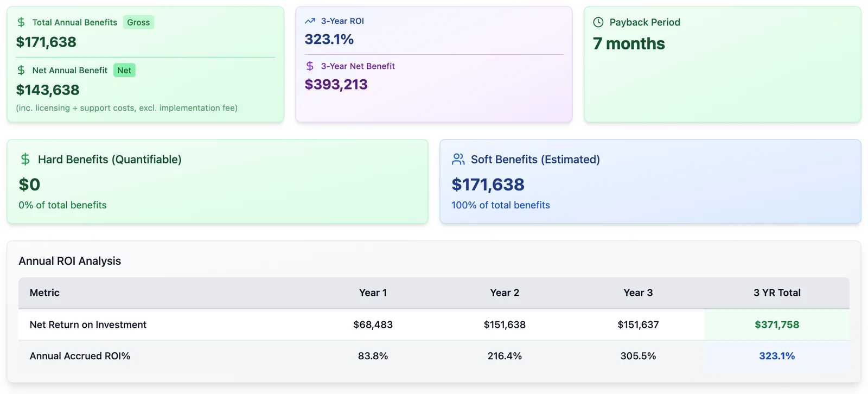
Task: Select the 3-Year ROI label
Action: point(342,21)
